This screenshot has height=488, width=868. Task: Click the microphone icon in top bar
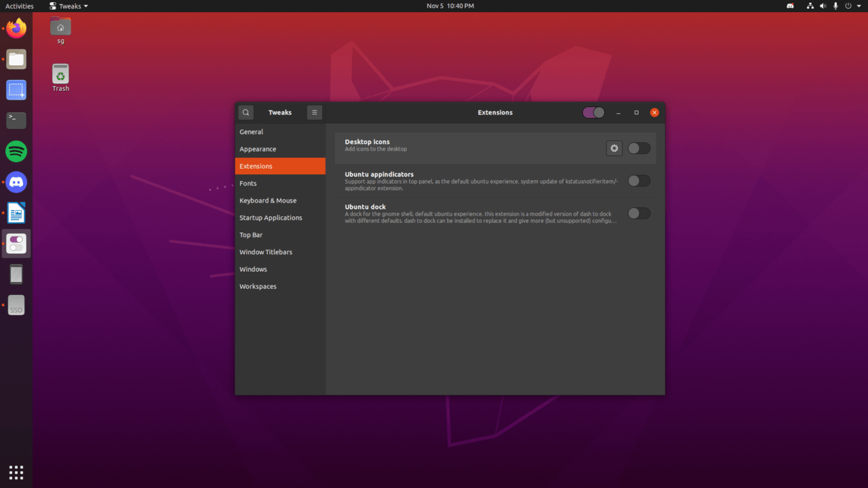tap(835, 6)
